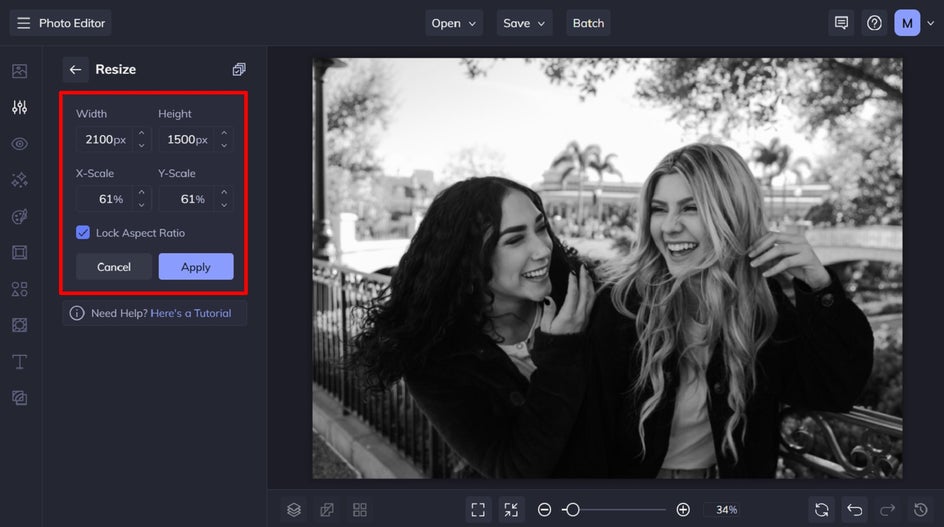Click the Apply button
Image resolution: width=944 pixels, height=527 pixels.
click(x=196, y=267)
